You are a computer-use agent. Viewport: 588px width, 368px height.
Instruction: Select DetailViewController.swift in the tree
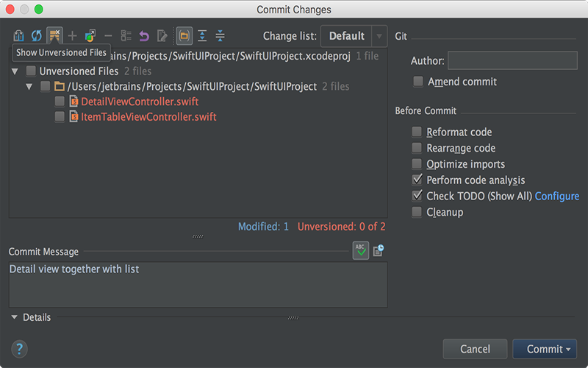point(140,102)
